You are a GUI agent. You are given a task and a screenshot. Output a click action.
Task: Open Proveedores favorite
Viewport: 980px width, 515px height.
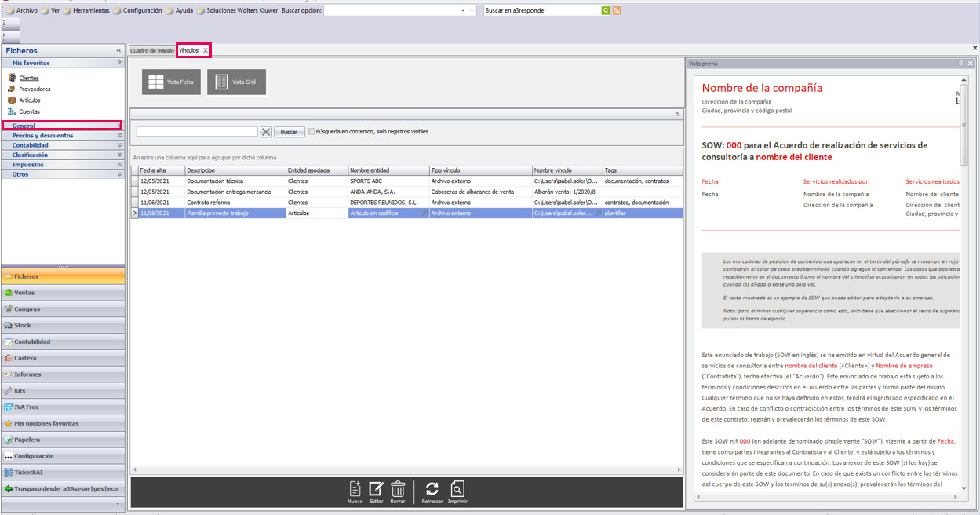[35, 89]
